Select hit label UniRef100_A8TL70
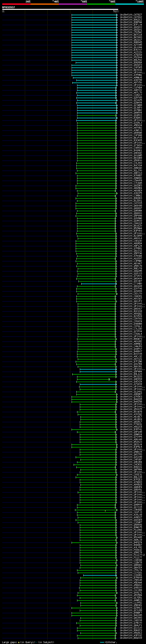Image resolution: width=146 pixels, height=644 pixels. pyautogui.click(x=131, y=93)
